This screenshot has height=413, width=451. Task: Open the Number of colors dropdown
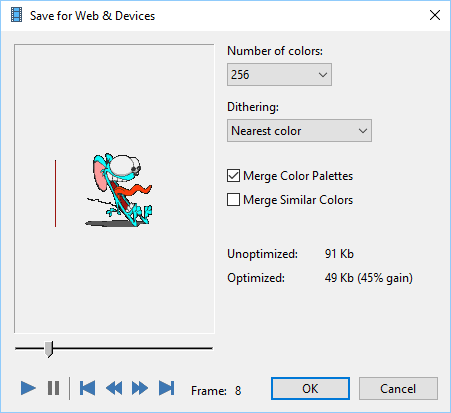point(279,75)
